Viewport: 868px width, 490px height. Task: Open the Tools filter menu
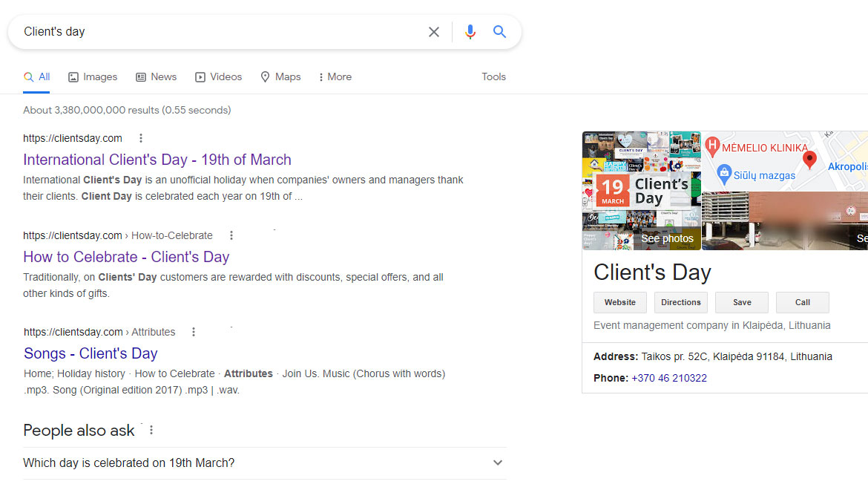coord(493,77)
